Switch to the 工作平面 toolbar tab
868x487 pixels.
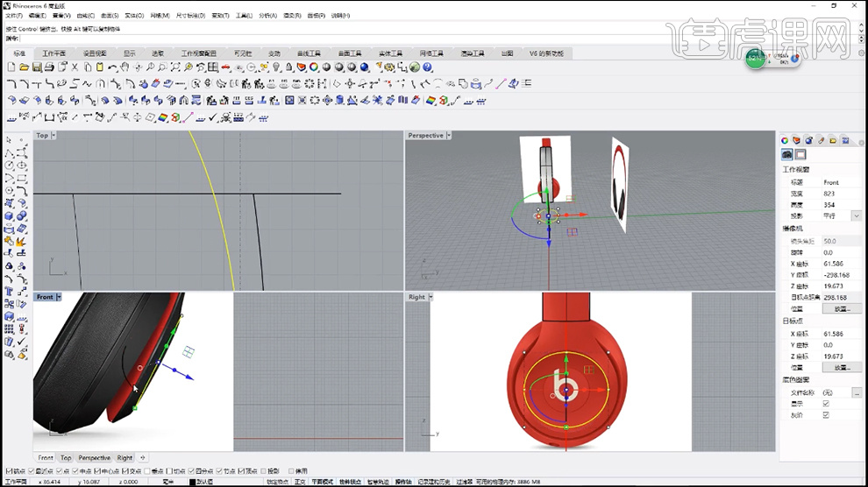(53, 53)
